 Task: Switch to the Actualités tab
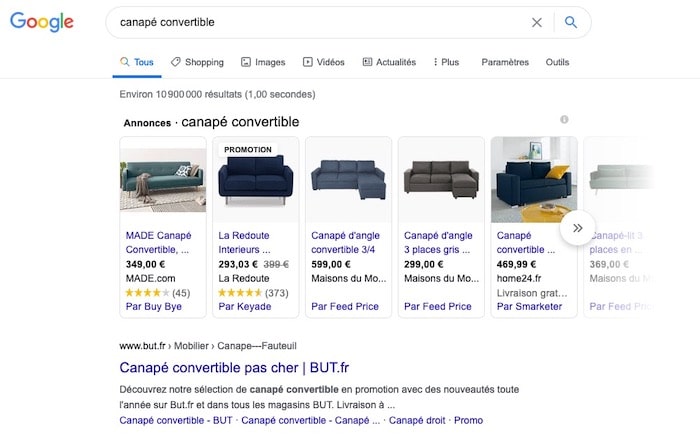pos(389,62)
